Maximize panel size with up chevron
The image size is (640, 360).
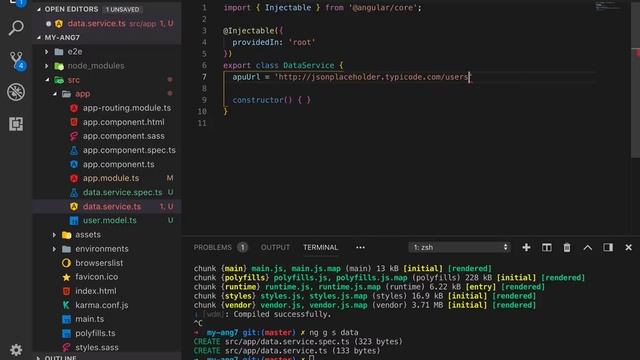click(587, 247)
